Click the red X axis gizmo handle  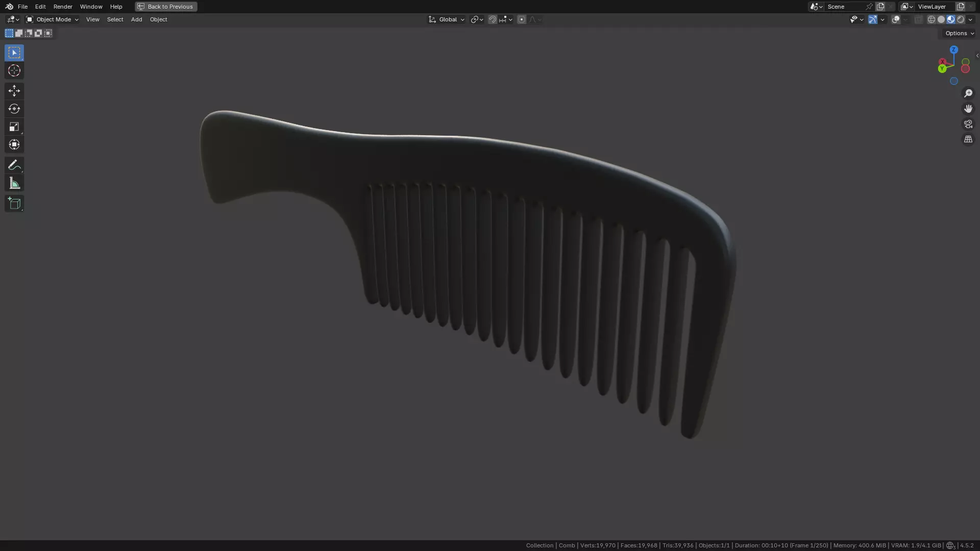[x=943, y=62]
